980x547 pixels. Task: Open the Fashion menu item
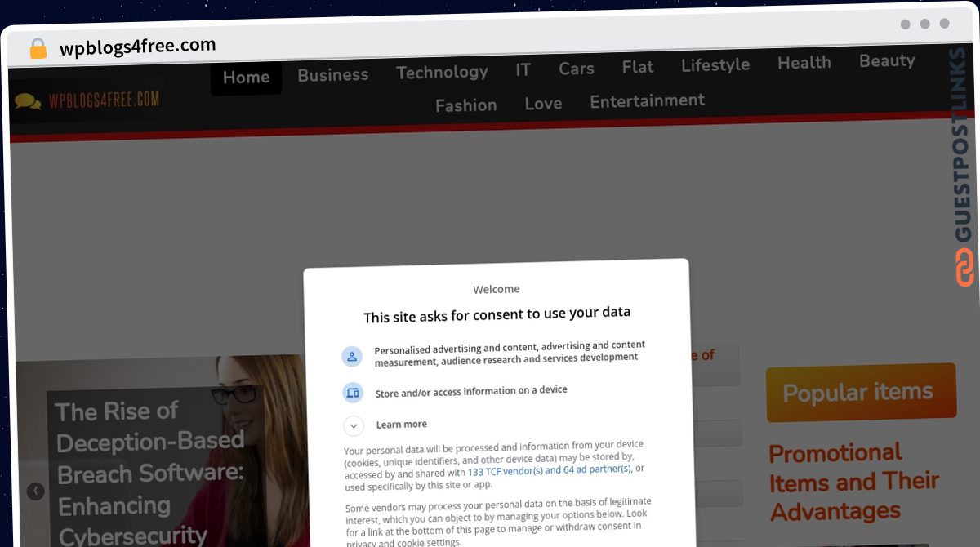466,105
